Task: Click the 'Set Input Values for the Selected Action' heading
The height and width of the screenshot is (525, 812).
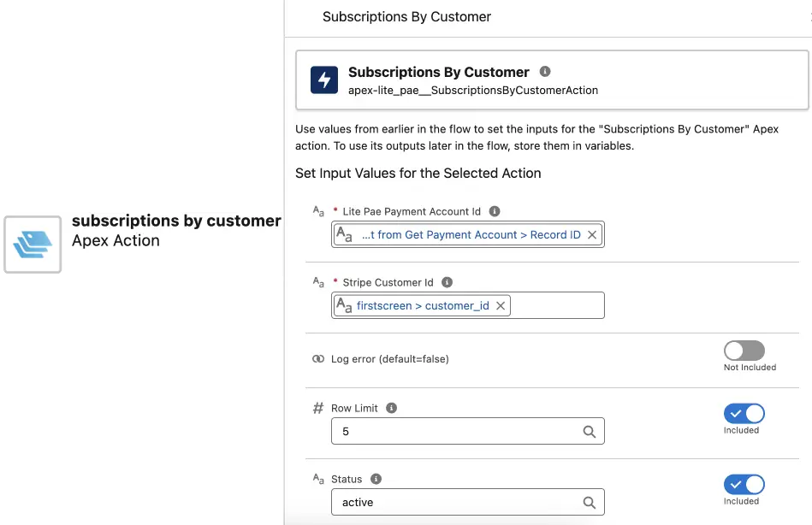Action: pyautogui.click(x=418, y=173)
